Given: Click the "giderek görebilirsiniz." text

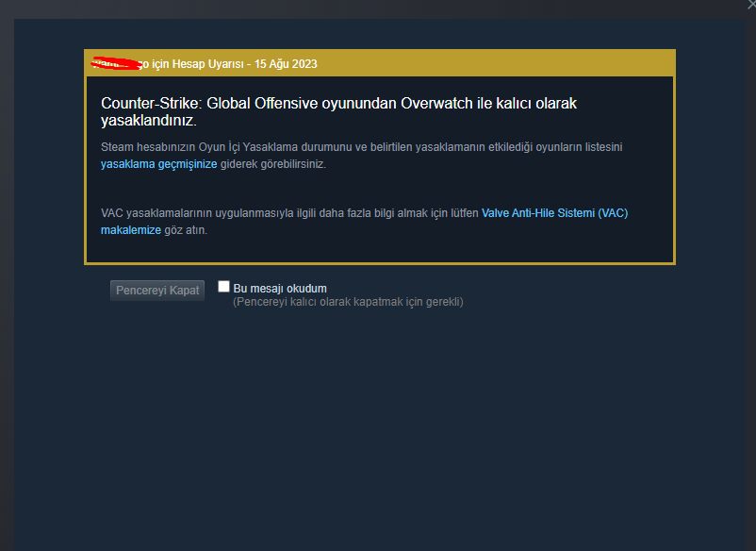Looking at the screenshot, I should 272,164.
